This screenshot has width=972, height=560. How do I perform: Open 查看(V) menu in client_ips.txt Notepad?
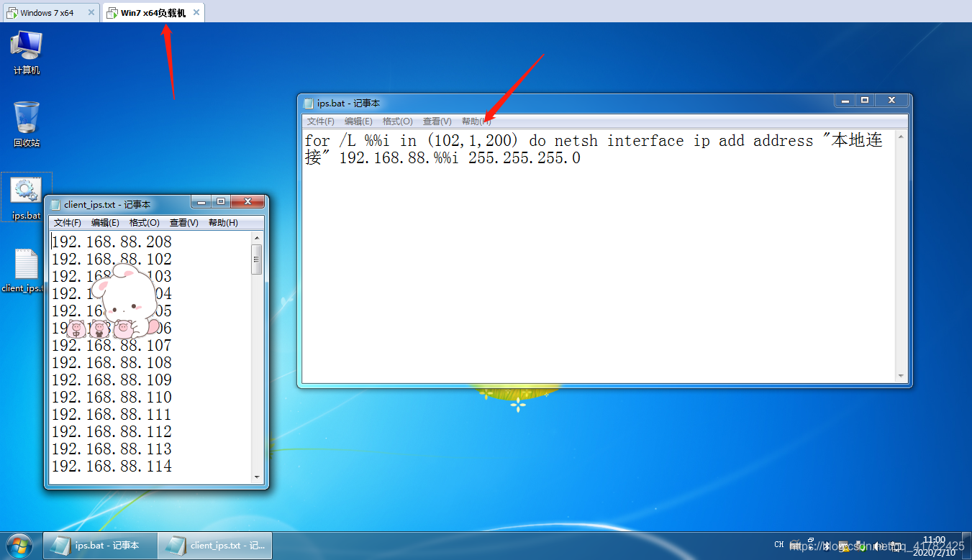click(184, 223)
